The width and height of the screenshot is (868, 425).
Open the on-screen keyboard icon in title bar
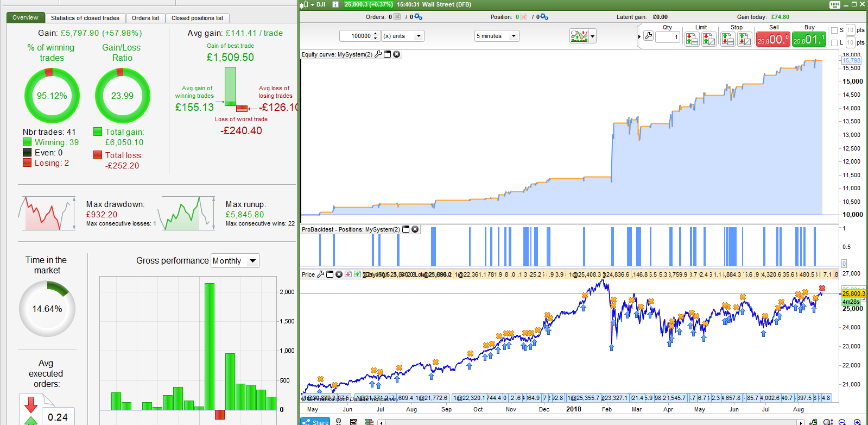pyautogui.click(x=835, y=4)
